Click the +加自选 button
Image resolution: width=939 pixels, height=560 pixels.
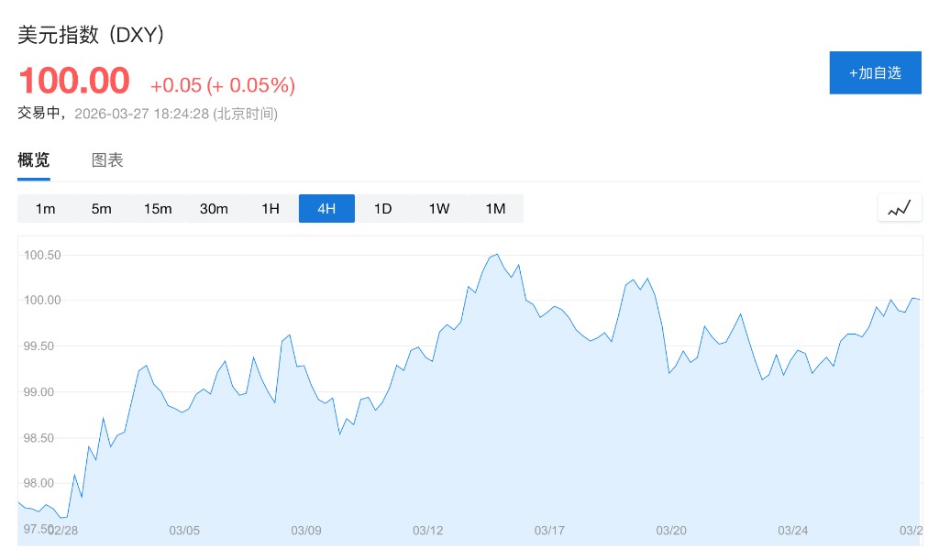[x=875, y=72]
